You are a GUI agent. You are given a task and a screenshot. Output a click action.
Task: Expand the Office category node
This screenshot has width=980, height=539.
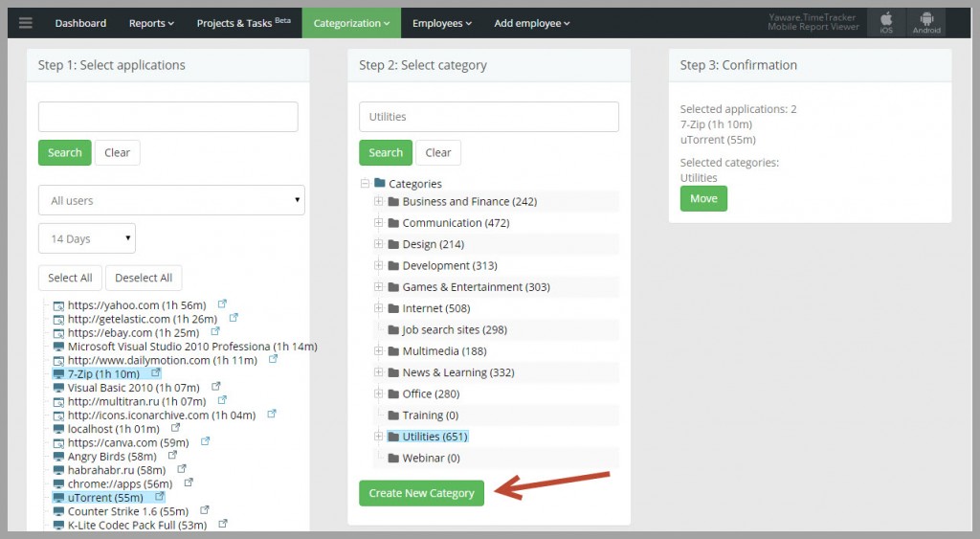[x=378, y=393]
